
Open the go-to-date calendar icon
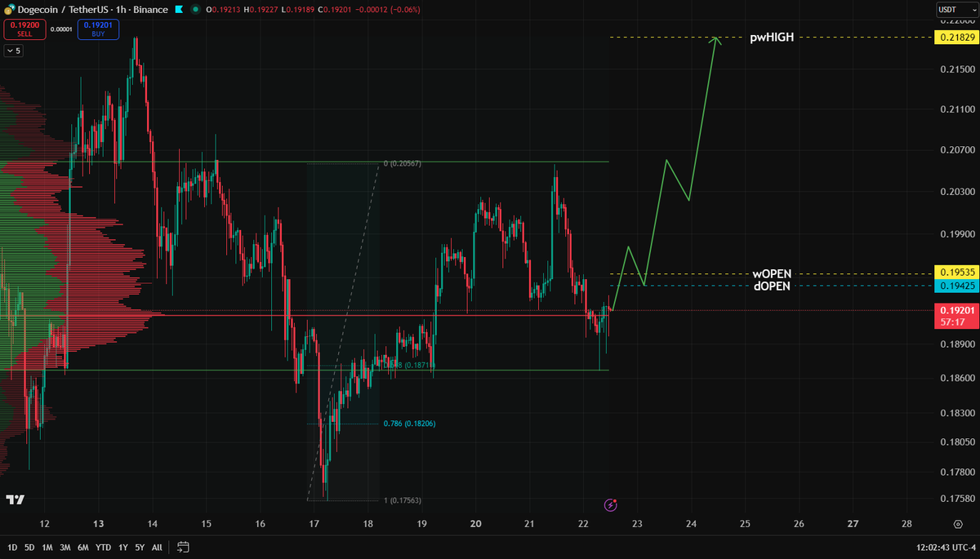183,547
